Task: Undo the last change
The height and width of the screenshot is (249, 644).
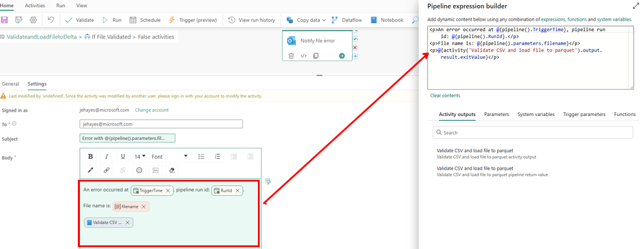Action: 51,20
